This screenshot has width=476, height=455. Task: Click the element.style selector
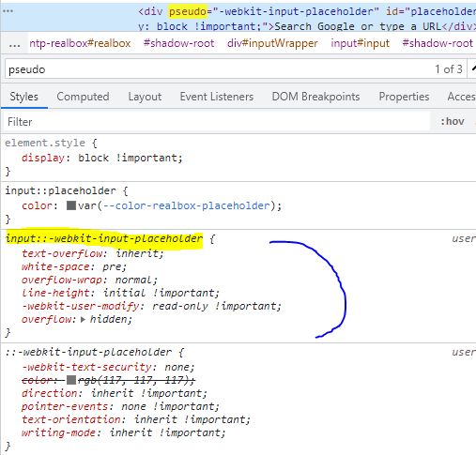click(45, 143)
